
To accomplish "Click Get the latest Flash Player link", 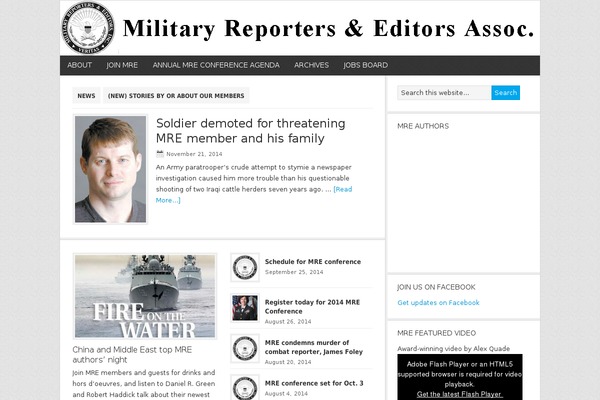I will [x=460, y=394].
